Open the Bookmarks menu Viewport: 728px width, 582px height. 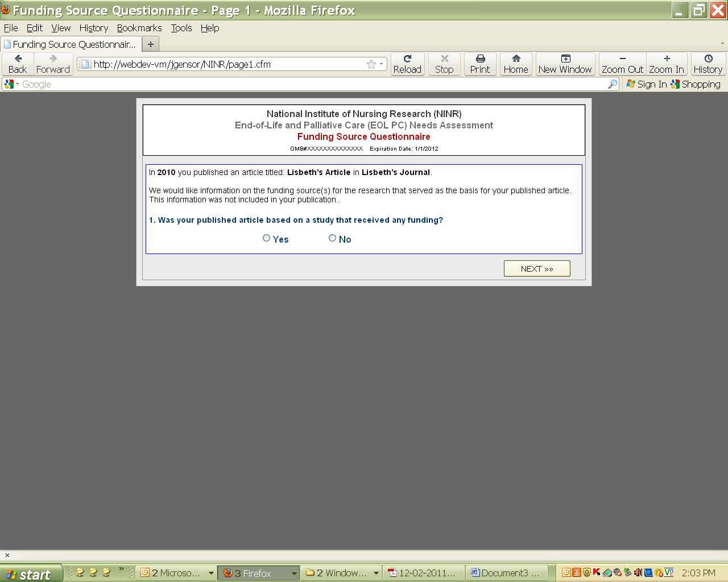coord(139,28)
